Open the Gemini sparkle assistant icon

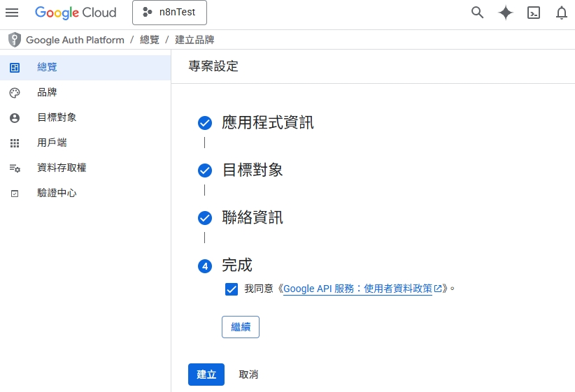click(505, 13)
